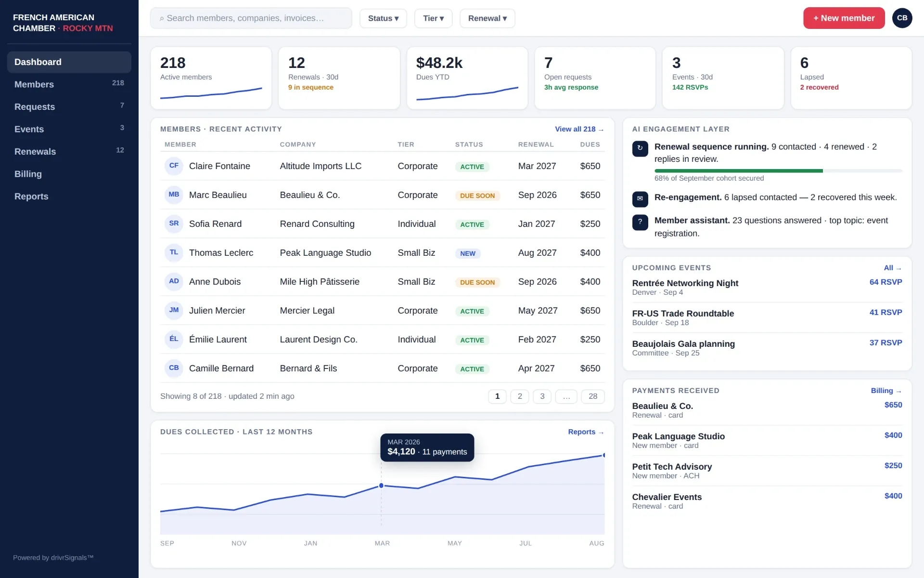The width and height of the screenshot is (924, 578).
Task: Click the NEW badge for Thomas Leclerc
Action: 468,253
